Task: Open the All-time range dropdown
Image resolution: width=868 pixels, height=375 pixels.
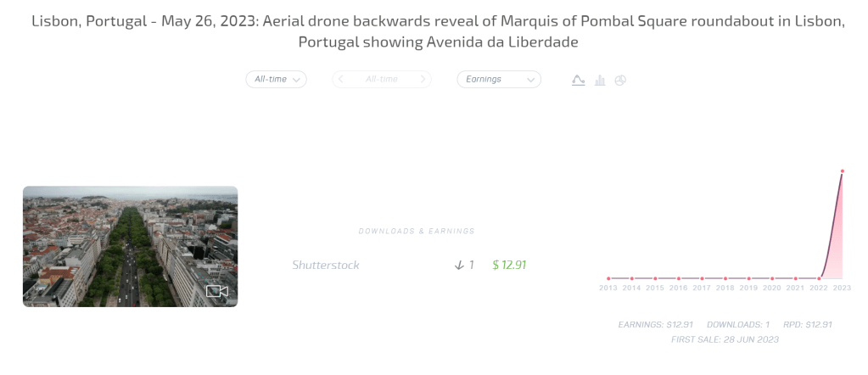Action: coord(276,79)
